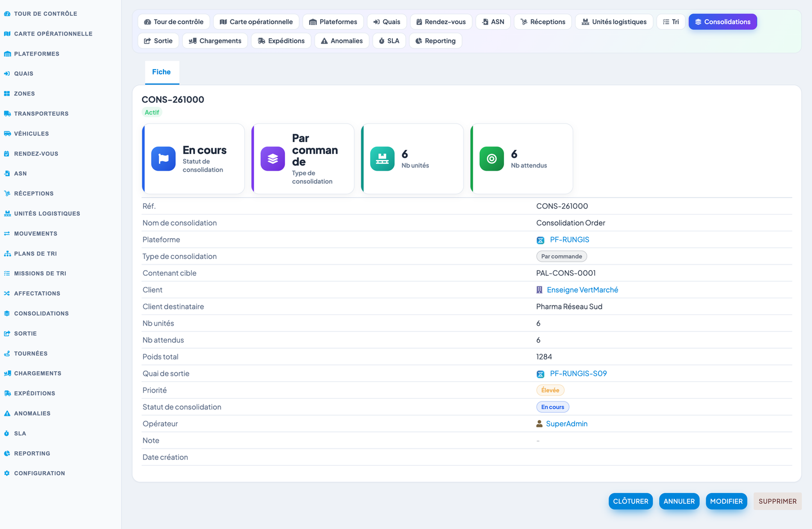Switch to the Reporting top tab
The height and width of the screenshot is (529, 812).
(436, 41)
